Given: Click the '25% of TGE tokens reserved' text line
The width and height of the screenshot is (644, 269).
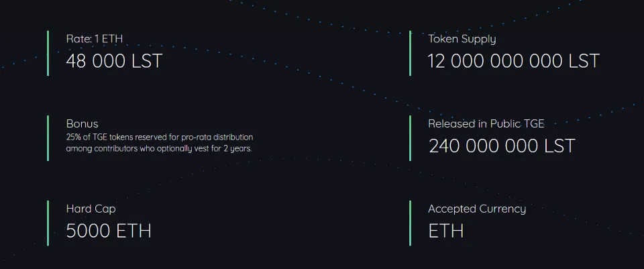Looking at the screenshot, I should pos(160,137).
